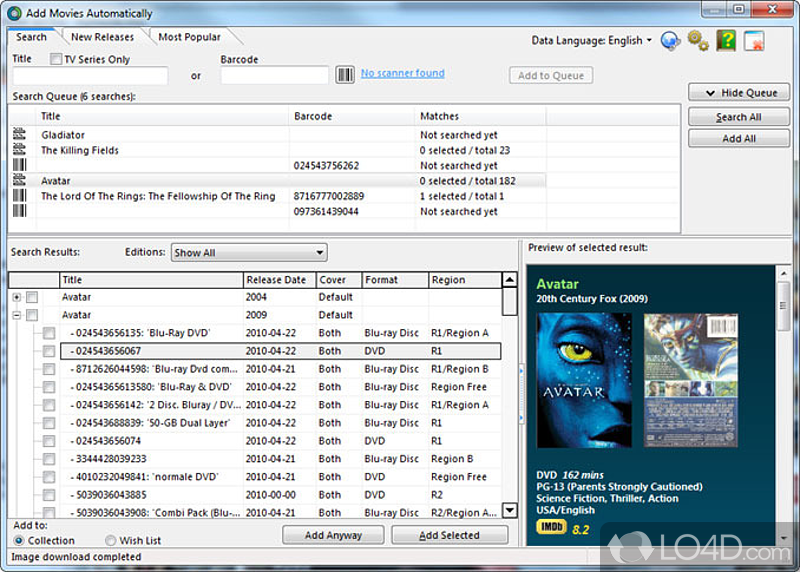This screenshot has width=800, height=572.
Task: Sort queue by Matches column header
Action: pyautogui.click(x=480, y=116)
